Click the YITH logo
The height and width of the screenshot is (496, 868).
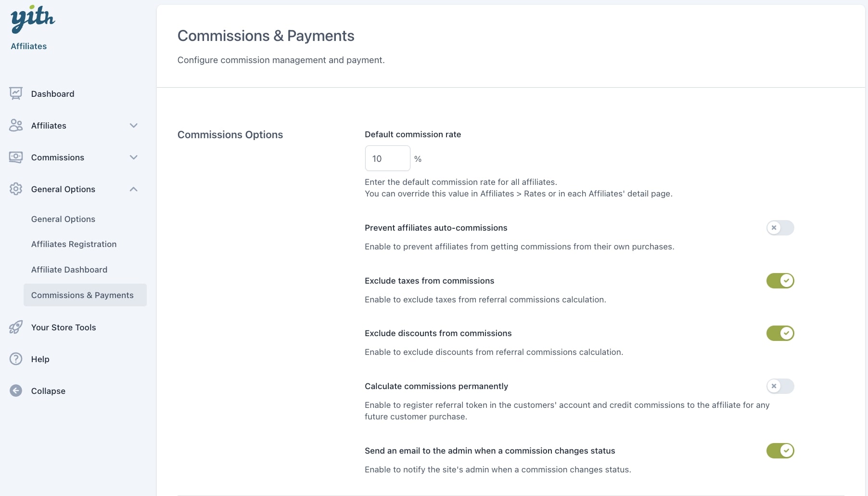[x=33, y=19]
